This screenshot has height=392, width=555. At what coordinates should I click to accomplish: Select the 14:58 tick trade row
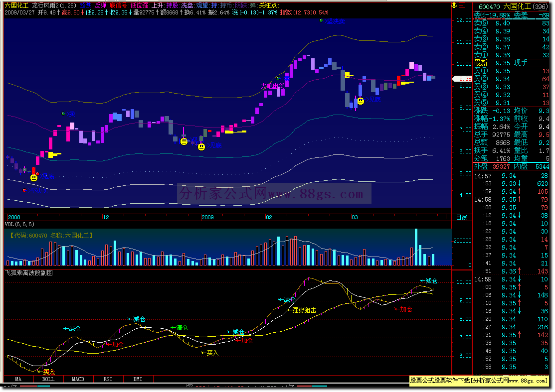tap(512, 200)
